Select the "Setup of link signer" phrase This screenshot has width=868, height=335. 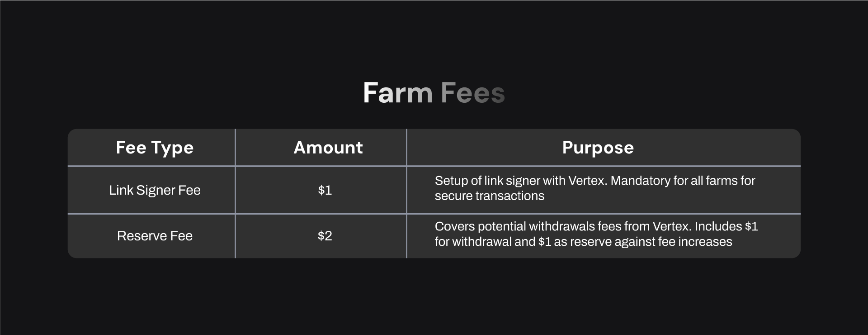click(487, 181)
